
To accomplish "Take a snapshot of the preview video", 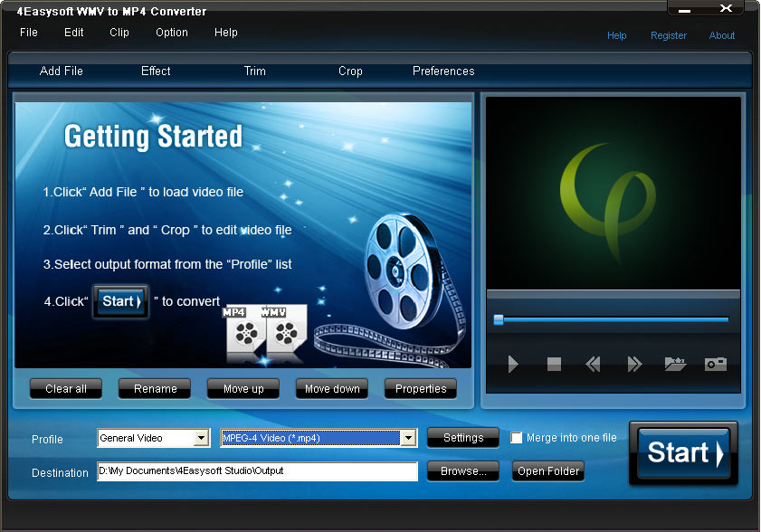I will point(715,365).
